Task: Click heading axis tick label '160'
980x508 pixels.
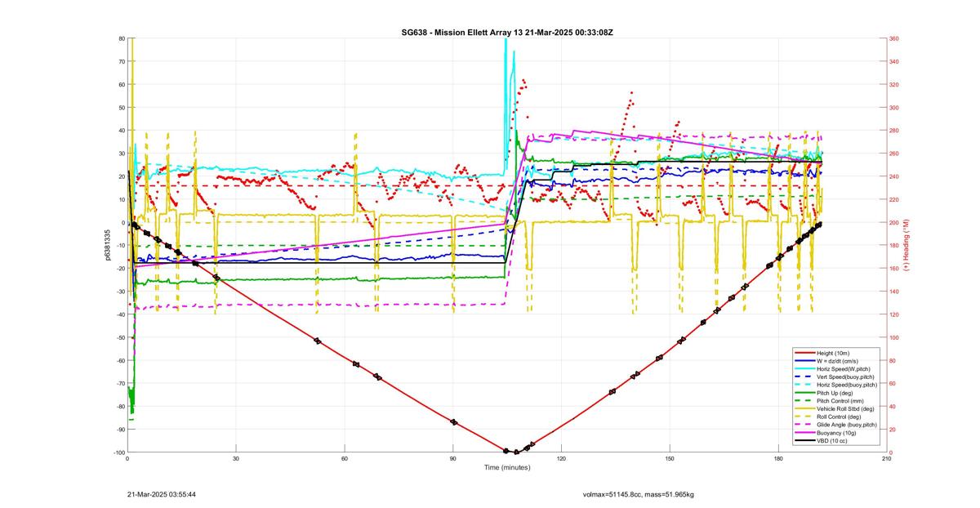Action: click(x=893, y=269)
